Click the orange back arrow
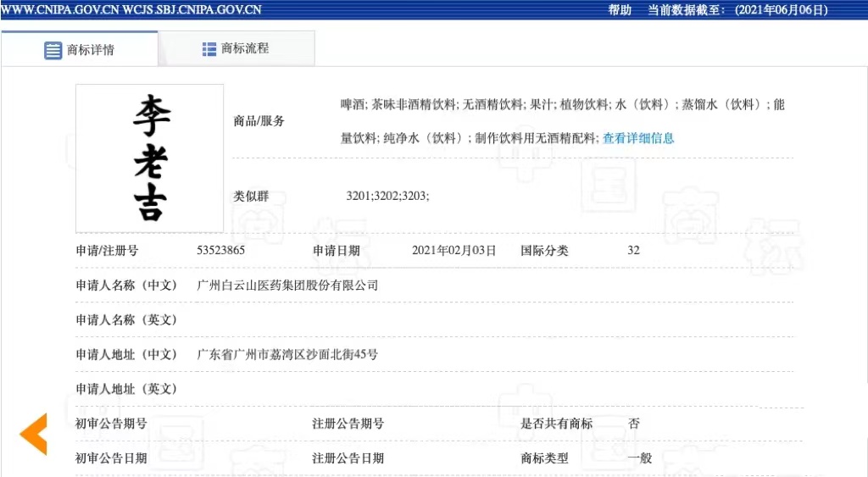 pyautogui.click(x=34, y=435)
